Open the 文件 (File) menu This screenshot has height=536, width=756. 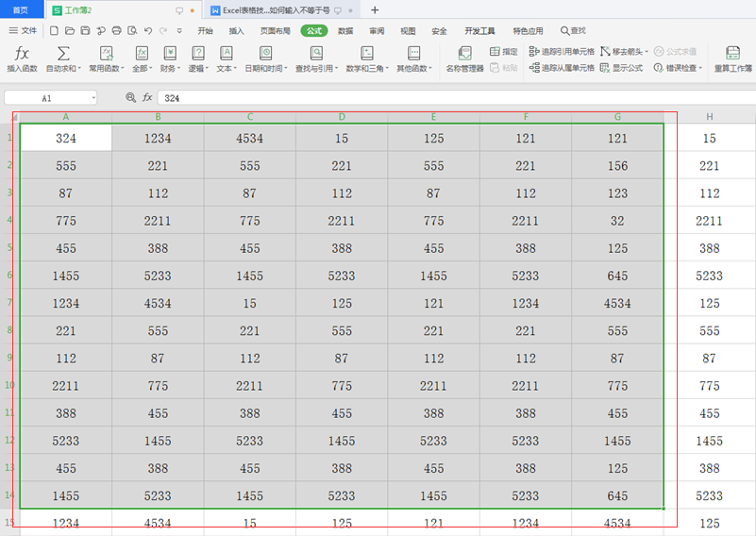[x=24, y=31]
